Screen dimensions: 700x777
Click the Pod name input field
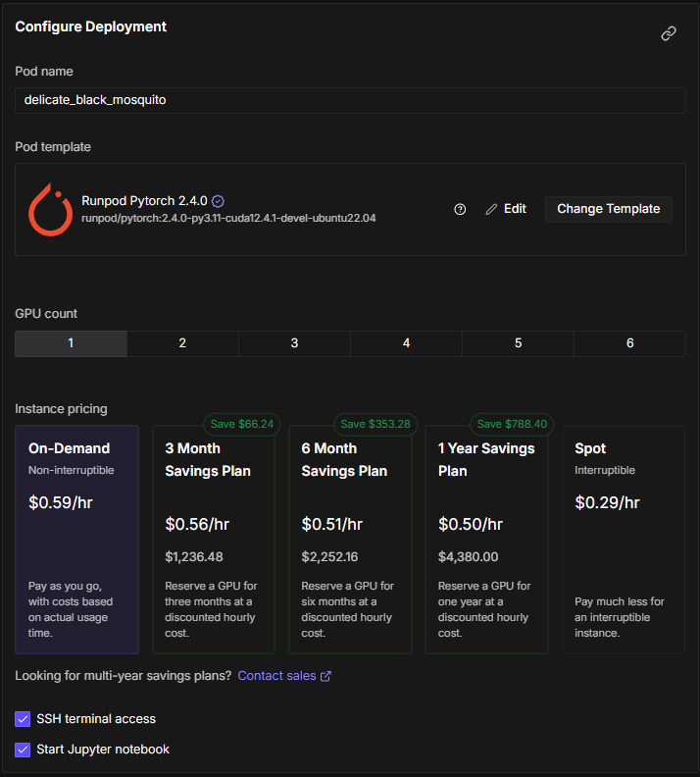tap(350, 100)
